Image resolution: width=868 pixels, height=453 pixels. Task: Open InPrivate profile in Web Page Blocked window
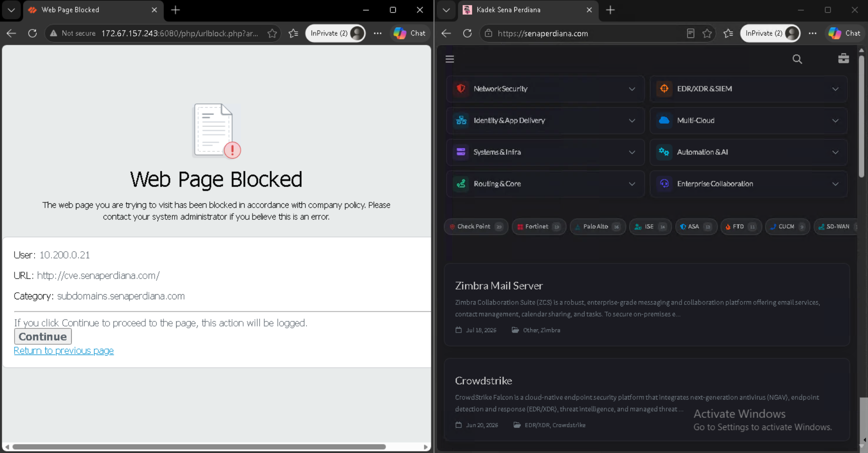pyautogui.click(x=335, y=33)
